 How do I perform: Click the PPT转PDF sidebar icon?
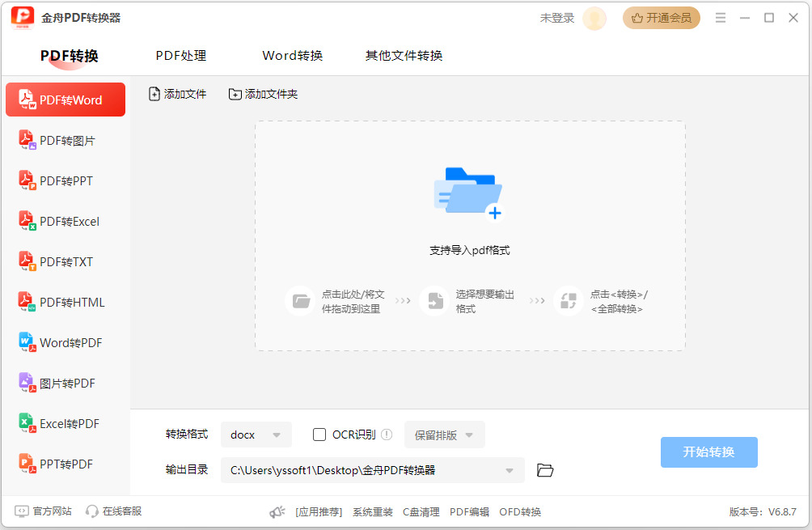(27, 463)
